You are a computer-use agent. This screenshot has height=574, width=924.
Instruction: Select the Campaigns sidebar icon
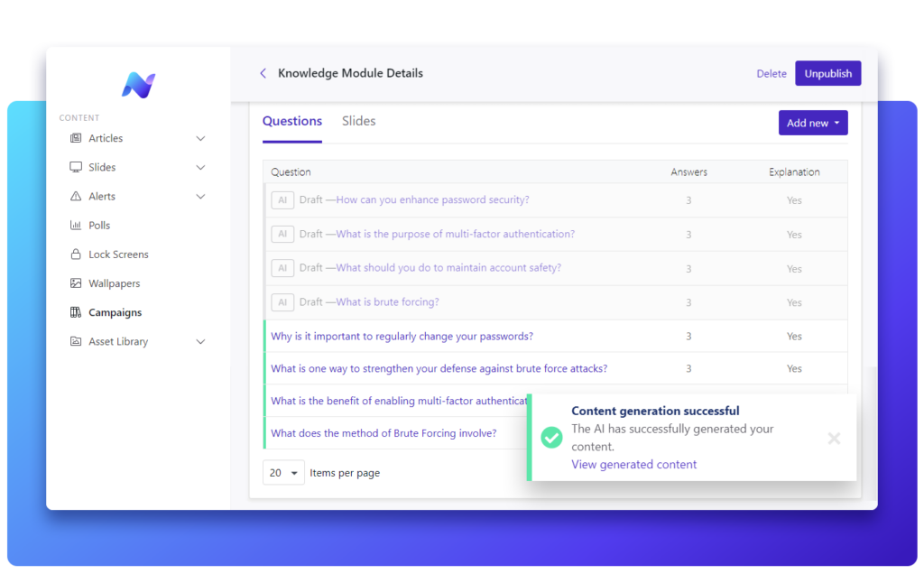76,312
